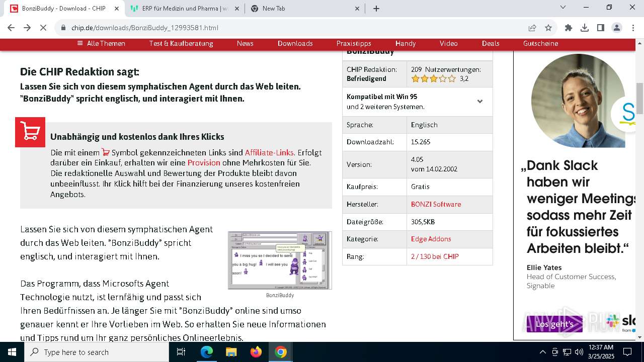Open the taskbar clock and date
644x362 pixels.
tap(600, 352)
